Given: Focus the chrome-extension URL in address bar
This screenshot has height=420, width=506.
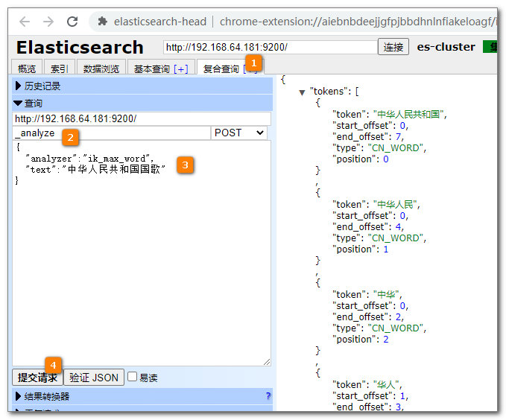Looking at the screenshot, I should point(358,22).
